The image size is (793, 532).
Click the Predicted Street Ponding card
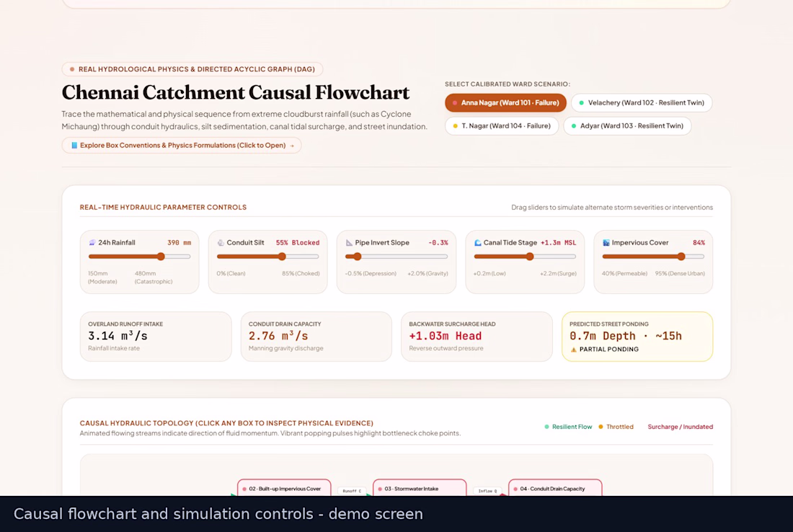[637, 337]
